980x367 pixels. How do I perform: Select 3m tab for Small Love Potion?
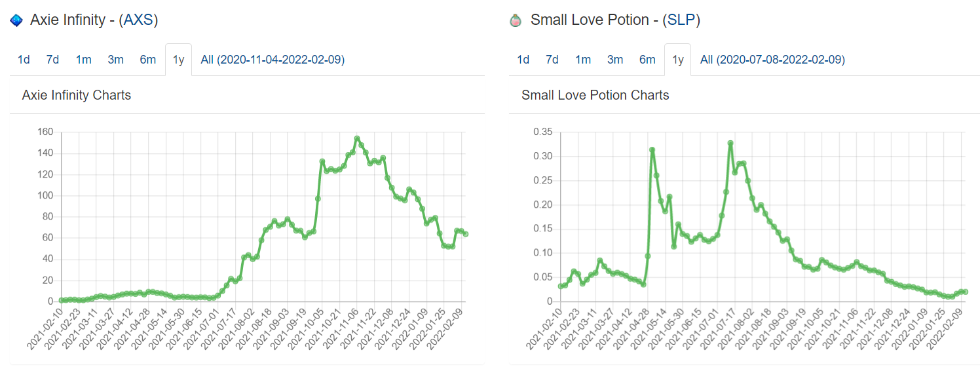click(x=614, y=60)
